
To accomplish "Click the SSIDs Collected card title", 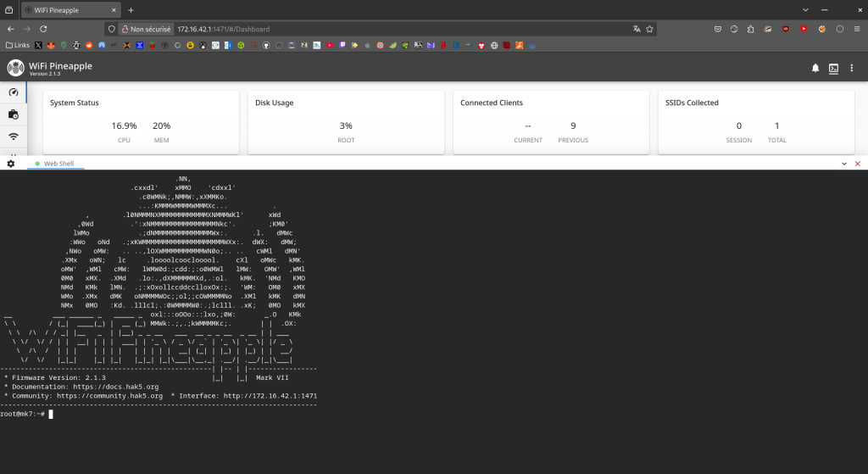I will [x=692, y=103].
